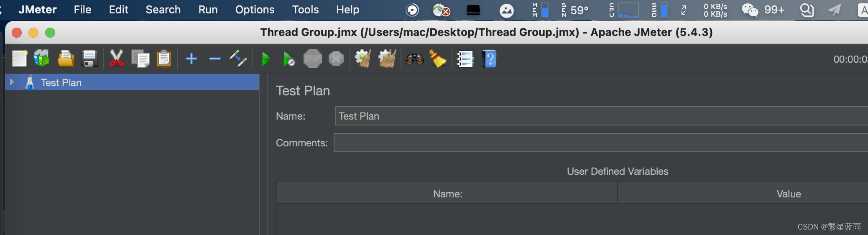Open the Edit menu

(x=118, y=10)
